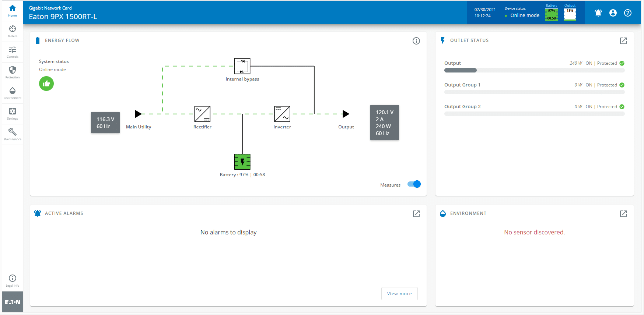
Task: Open Outlet Status in expanded view
Action: coord(623,41)
